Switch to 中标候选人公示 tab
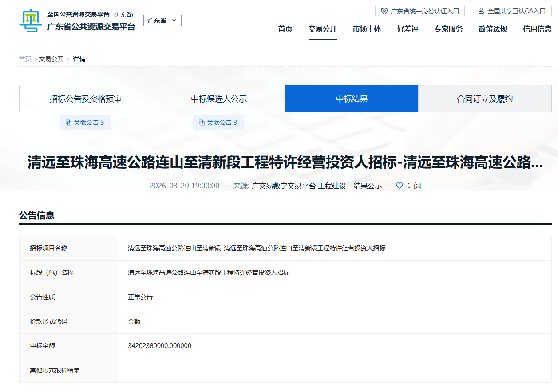The height and width of the screenshot is (392, 558). pyautogui.click(x=219, y=99)
